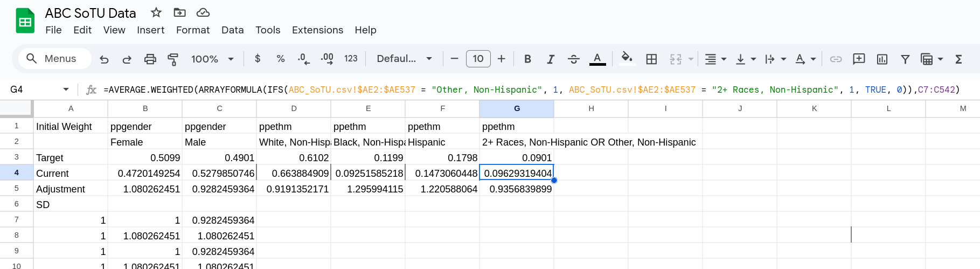980x269 pixels.
Task: Click the Print icon
Action: pos(150,59)
